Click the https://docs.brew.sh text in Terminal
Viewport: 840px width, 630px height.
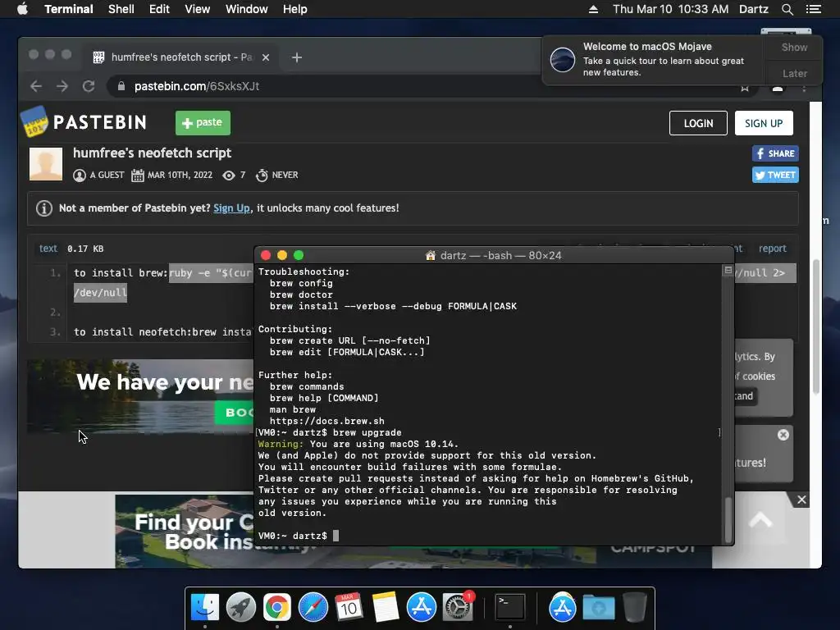click(326, 421)
